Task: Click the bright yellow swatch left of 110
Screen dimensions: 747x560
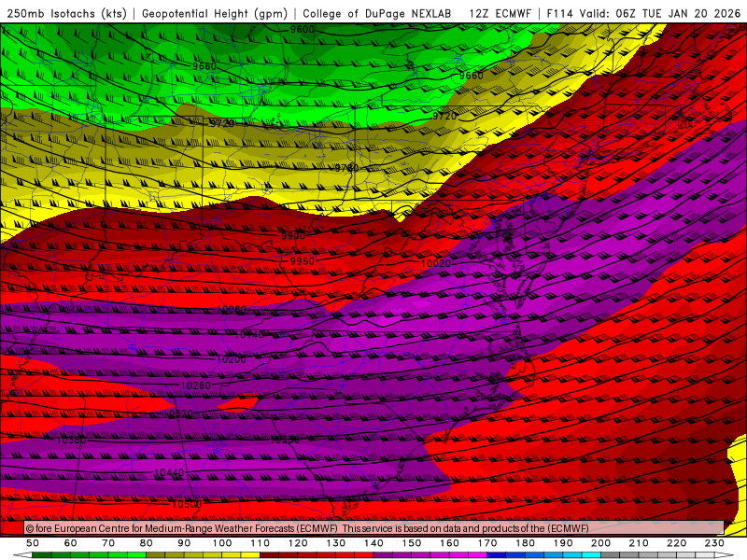Action: coord(250,555)
